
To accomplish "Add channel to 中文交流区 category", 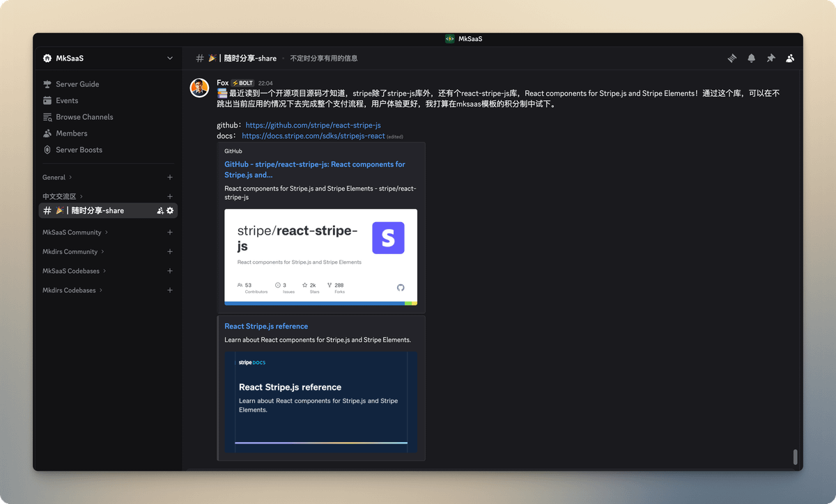I will 170,197.
